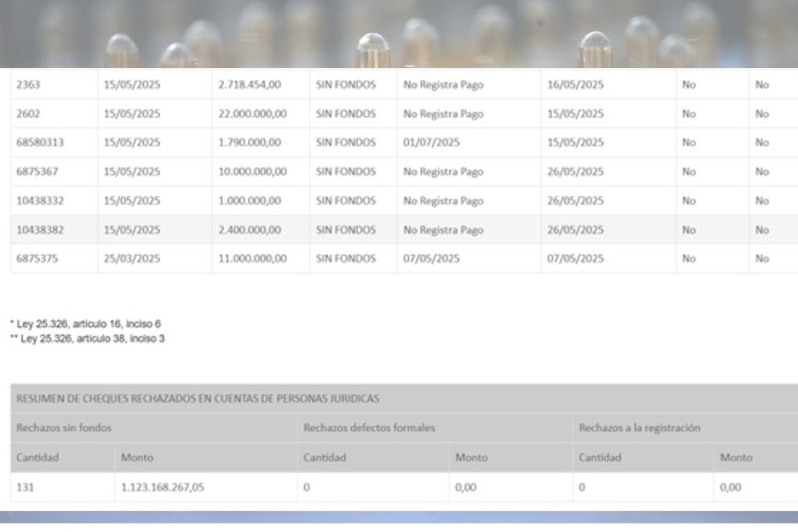
Task: Select the amount 2.718.454,00 cell
Action: click(249, 84)
